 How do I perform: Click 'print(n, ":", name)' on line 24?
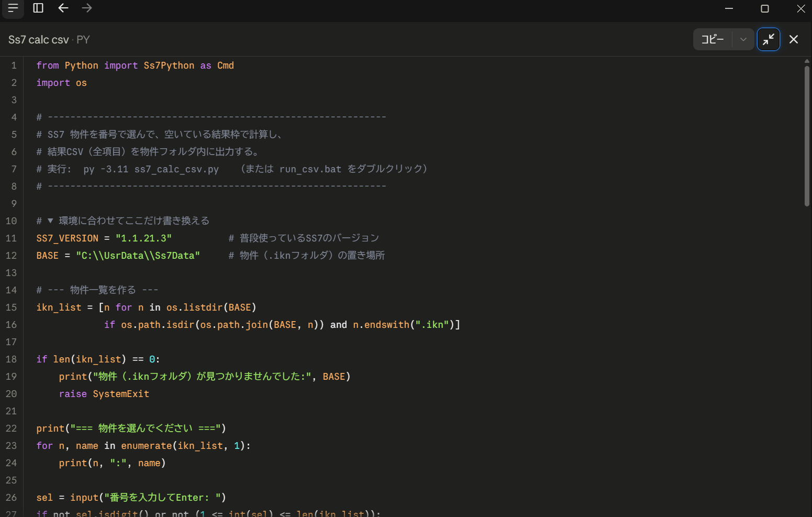113,463
